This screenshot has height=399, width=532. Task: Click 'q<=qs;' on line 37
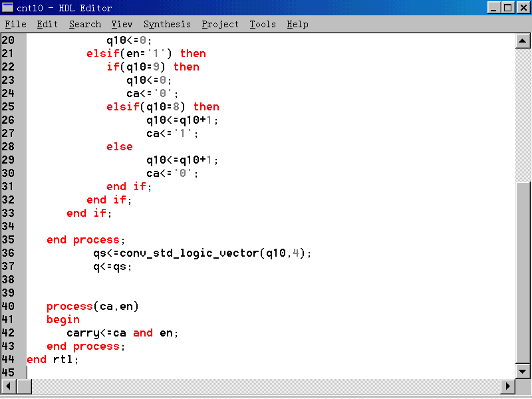(112, 267)
